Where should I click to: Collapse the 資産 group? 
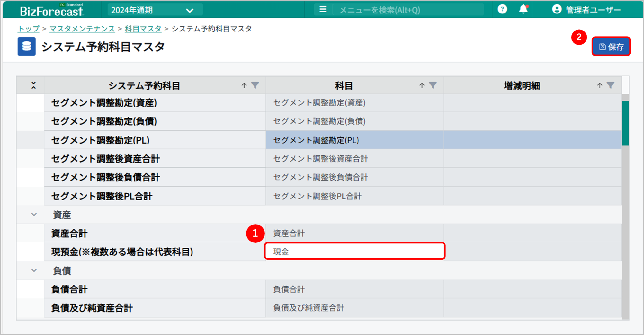tap(34, 215)
